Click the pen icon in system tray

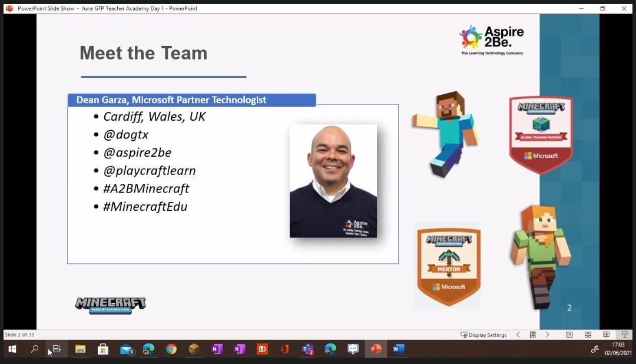tap(595, 349)
